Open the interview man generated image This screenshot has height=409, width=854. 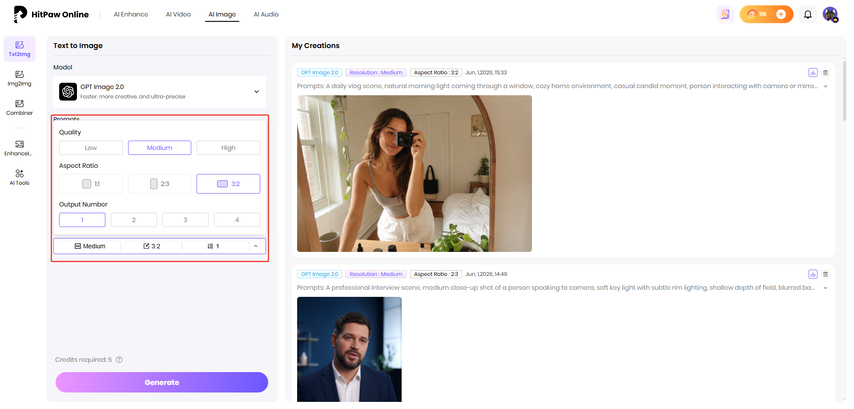coord(349,349)
